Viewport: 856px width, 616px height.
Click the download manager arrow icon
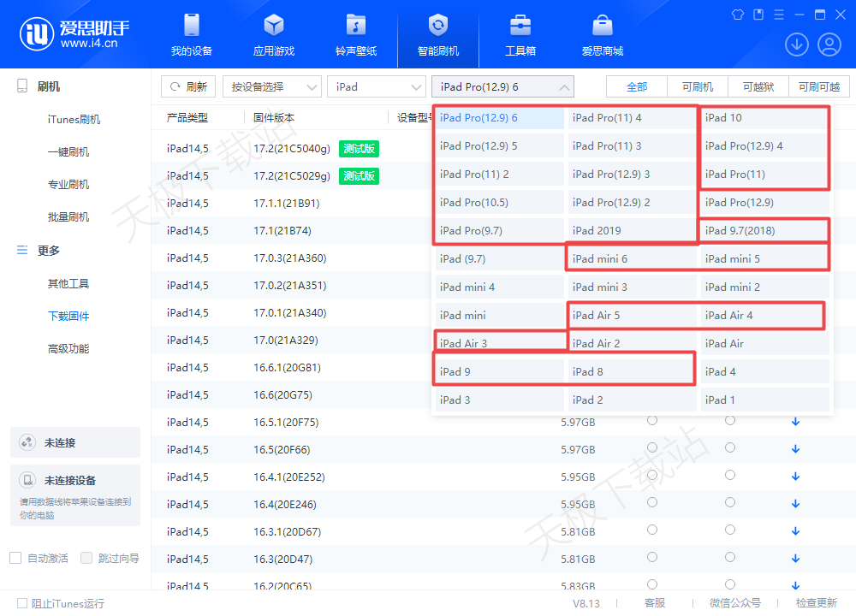click(796, 44)
